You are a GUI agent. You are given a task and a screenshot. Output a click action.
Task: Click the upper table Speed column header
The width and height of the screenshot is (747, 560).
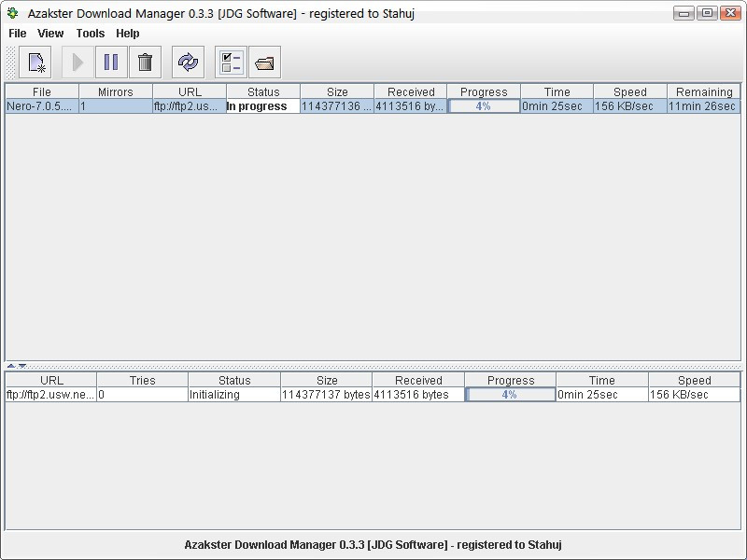coord(630,91)
